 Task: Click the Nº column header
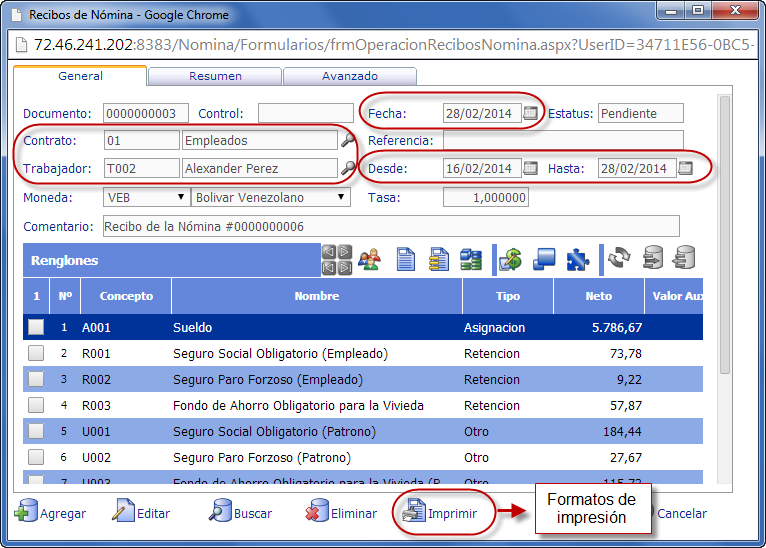tap(65, 296)
